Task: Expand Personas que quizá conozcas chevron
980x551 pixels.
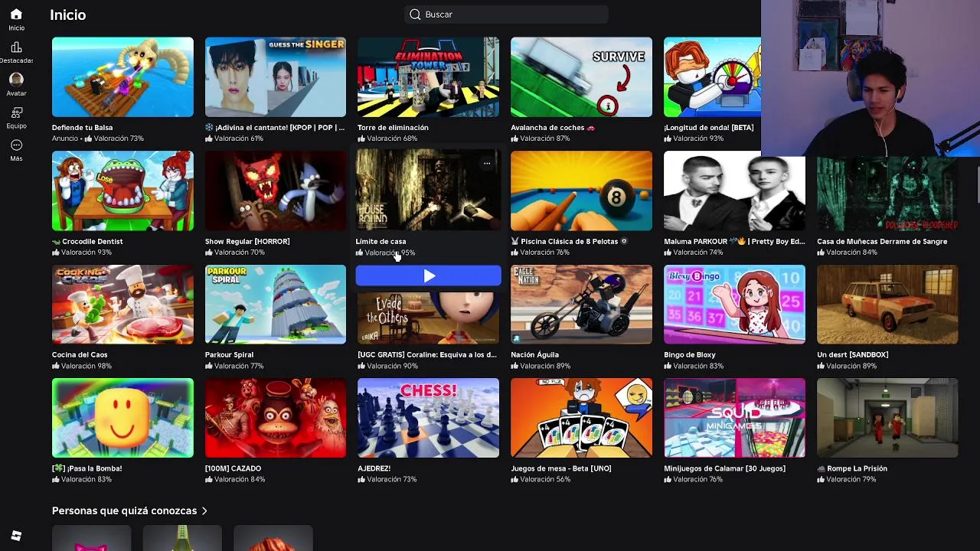Action: (x=204, y=510)
